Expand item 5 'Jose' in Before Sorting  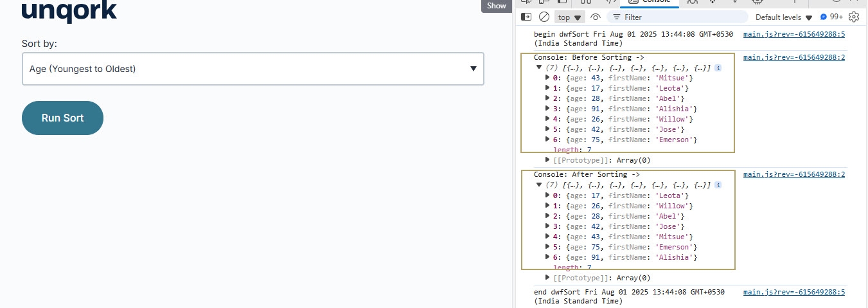click(547, 129)
